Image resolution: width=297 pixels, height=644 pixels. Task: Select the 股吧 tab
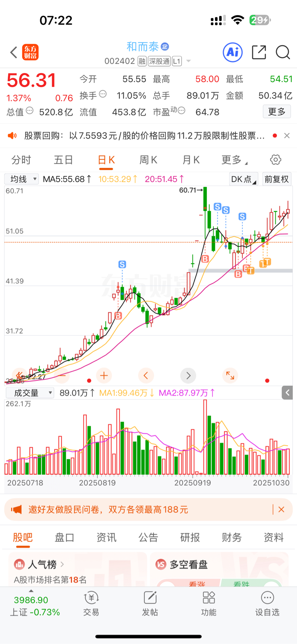[23, 537]
